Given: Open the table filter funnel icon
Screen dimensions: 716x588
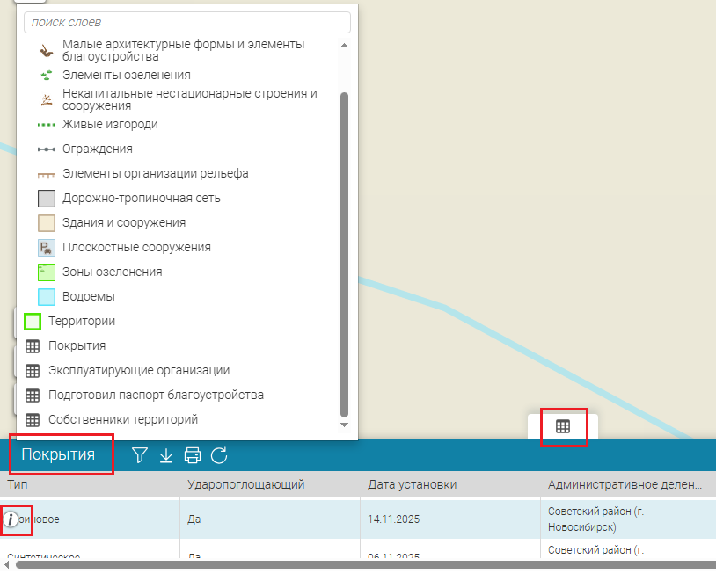Looking at the screenshot, I should tap(139, 455).
